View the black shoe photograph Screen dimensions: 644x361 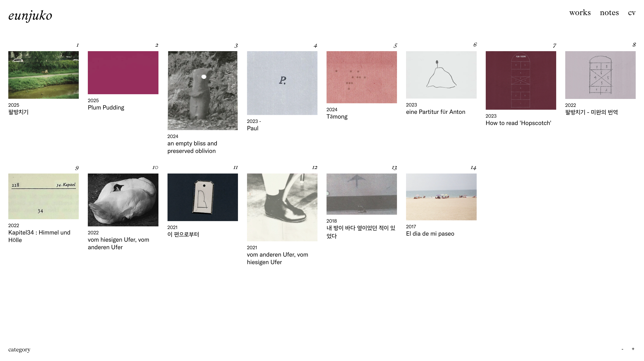coord(282,207)
